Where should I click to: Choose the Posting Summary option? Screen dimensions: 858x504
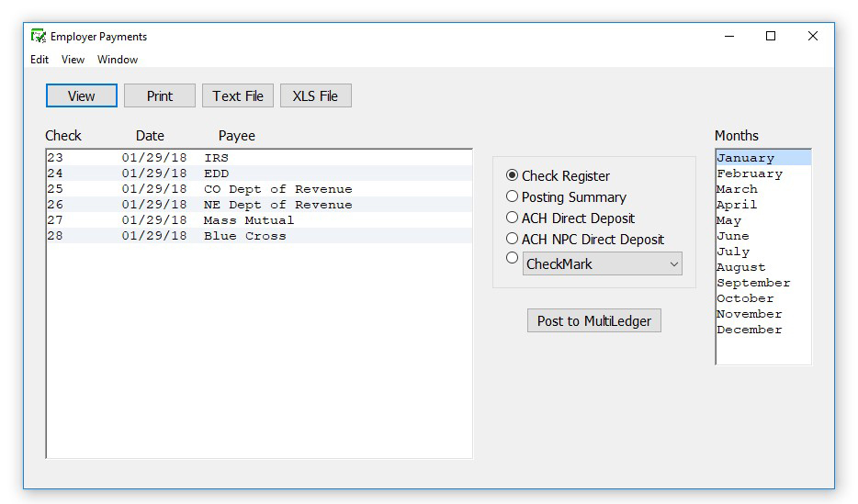513,196
